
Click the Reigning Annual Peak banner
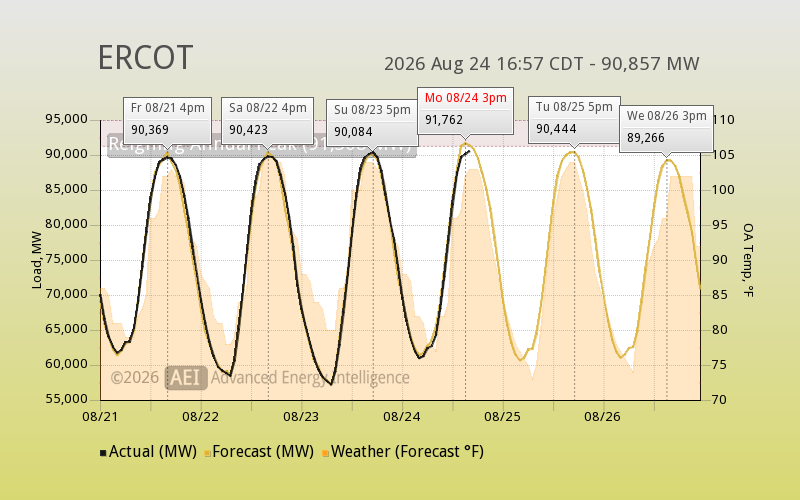point(262,145)
